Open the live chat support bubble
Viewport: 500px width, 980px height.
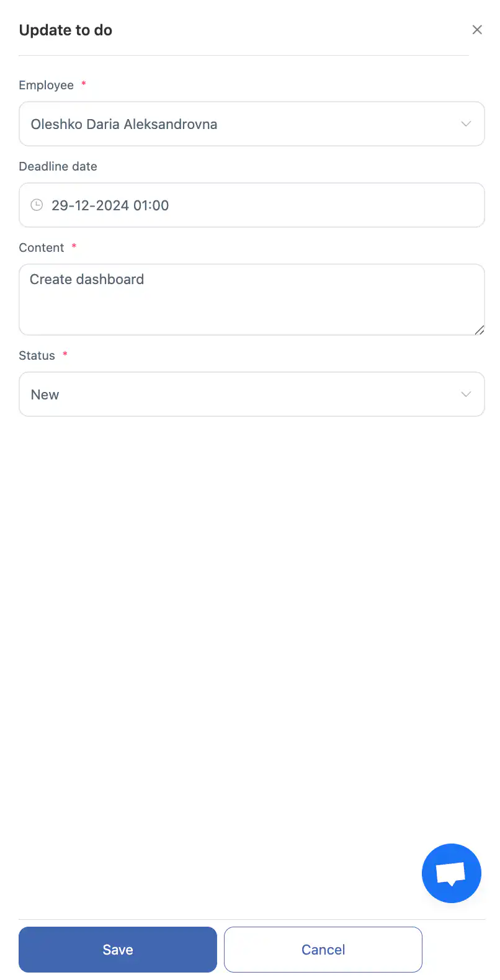[451, 873]
